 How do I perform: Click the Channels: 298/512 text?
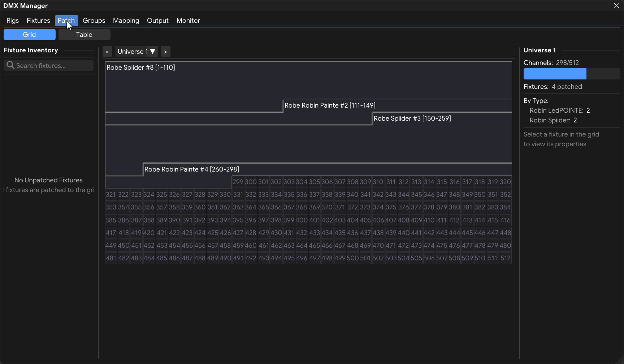tap(551, 63)
